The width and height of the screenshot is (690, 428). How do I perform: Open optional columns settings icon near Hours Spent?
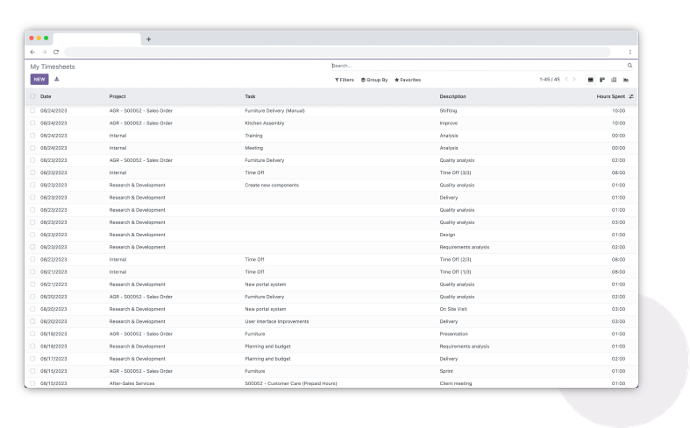click(631, 96)
